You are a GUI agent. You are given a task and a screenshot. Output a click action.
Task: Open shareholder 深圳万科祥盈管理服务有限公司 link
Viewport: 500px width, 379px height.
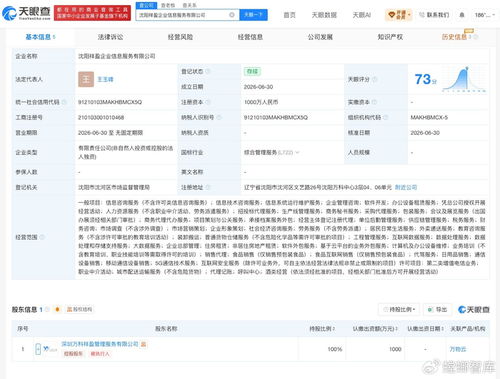click(100, 344)
